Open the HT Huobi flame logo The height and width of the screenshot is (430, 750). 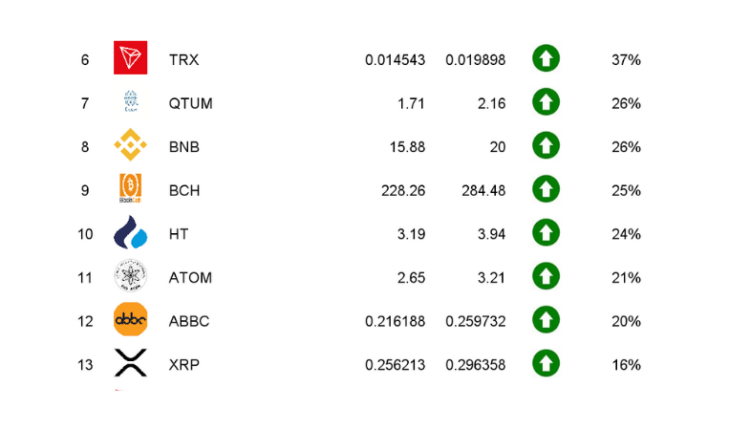tap(130, 232)
